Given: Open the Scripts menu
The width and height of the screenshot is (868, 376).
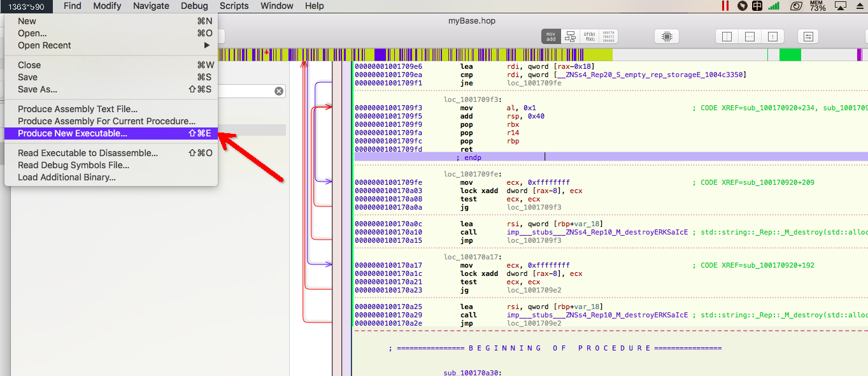Looking at the screenshot, I should pyautogui.click(x=234, y=6).
